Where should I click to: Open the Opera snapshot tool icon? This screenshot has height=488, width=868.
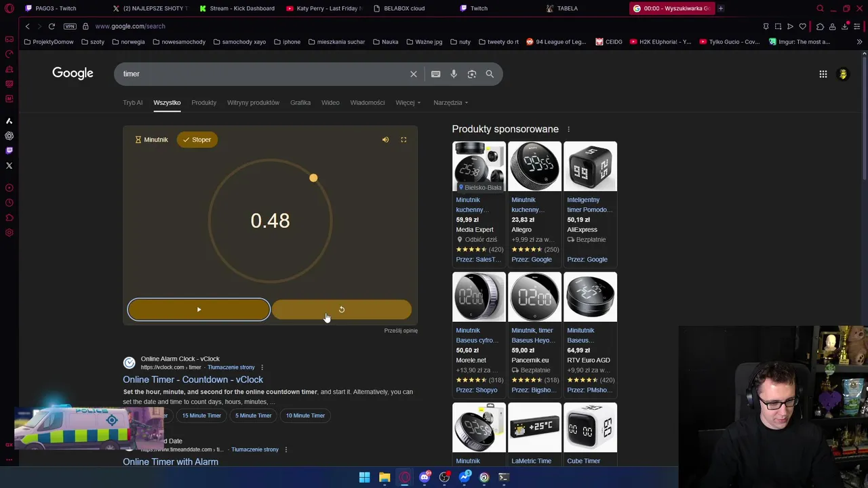(x=778, y=26)
